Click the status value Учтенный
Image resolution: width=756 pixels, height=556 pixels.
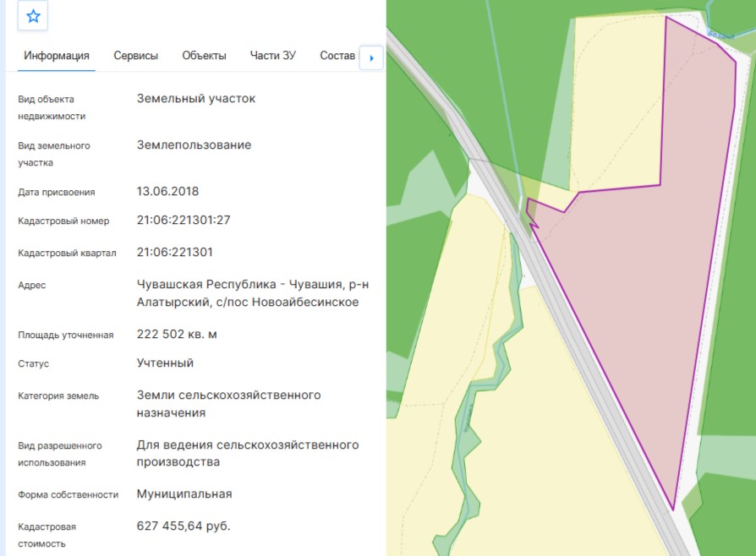pos(165,362)
